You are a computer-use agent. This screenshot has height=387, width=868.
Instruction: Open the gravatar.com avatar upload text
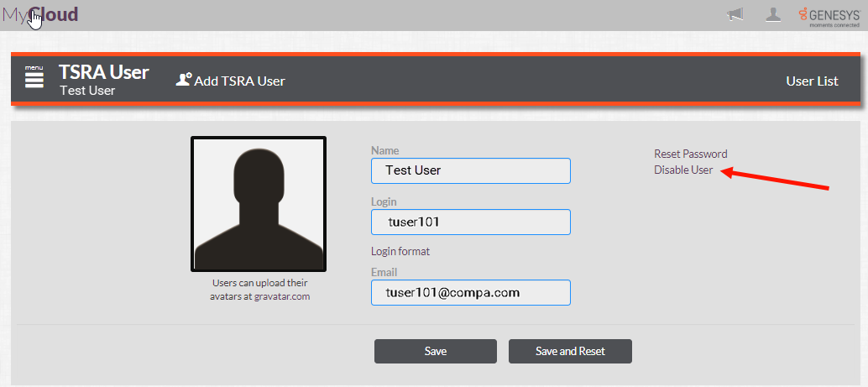(x=259, y=290)
